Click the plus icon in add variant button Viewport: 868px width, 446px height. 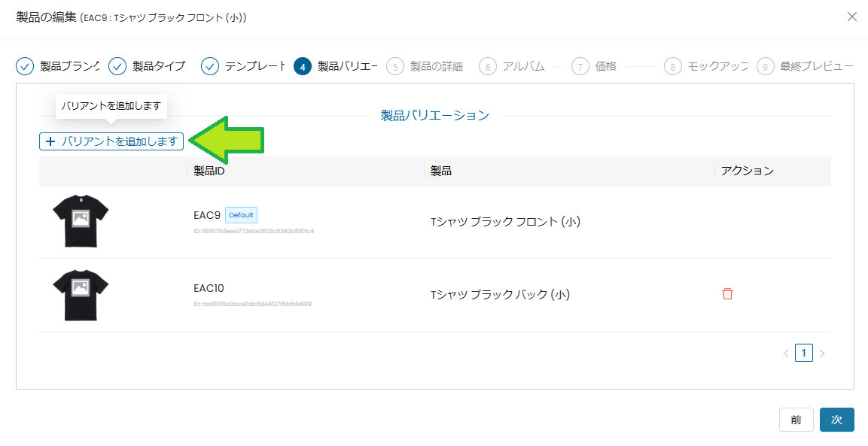click(x=50, y=141)
